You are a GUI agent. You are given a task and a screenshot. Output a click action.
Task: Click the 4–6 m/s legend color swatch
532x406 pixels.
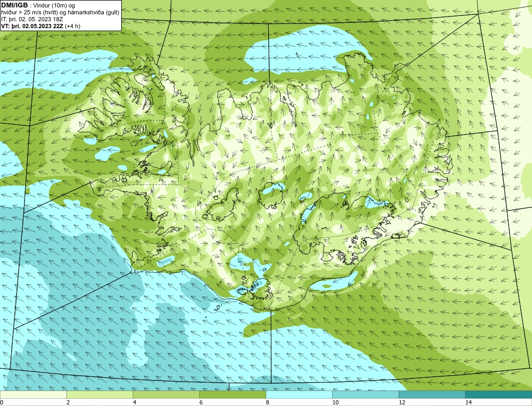tap(166, 395)
